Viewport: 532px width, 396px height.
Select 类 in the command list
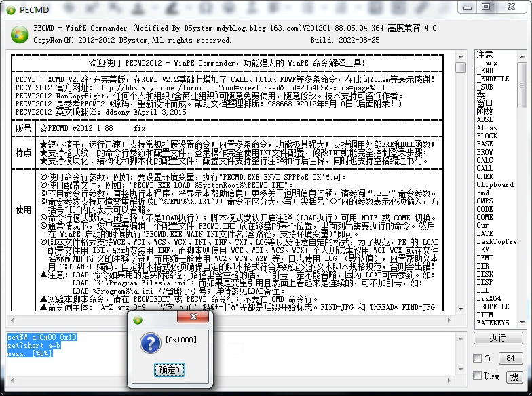point(480,95)
